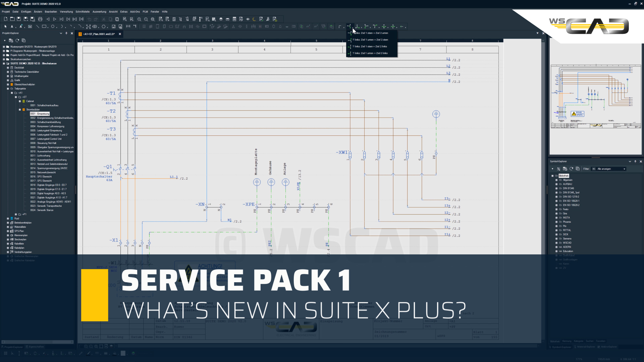
Task: Select the Print icon in the toolbar
Action: tap(40, 19)
